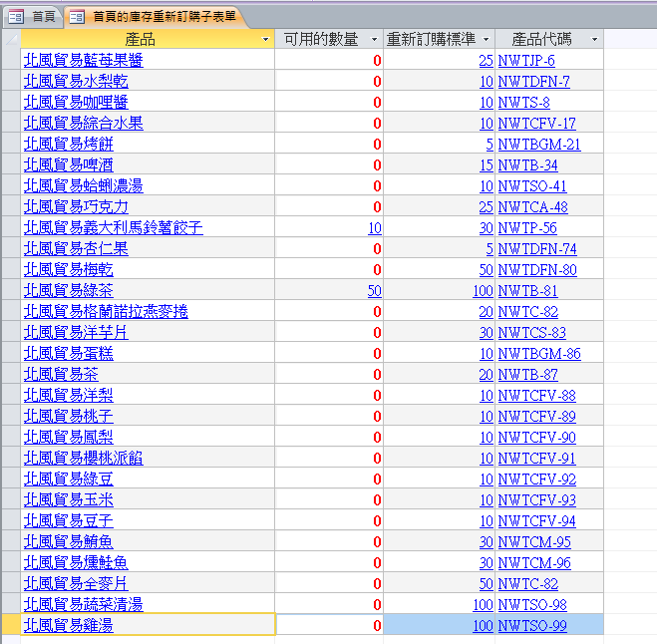The height and width of the screenshot is (644, 657).
Task: Select the 北風貿易洋芋片 product link
Action: 76,333
